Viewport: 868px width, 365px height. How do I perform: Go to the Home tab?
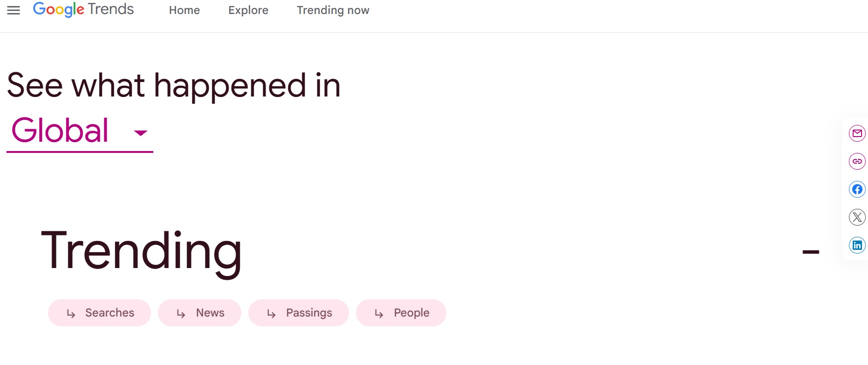[185, 10]
